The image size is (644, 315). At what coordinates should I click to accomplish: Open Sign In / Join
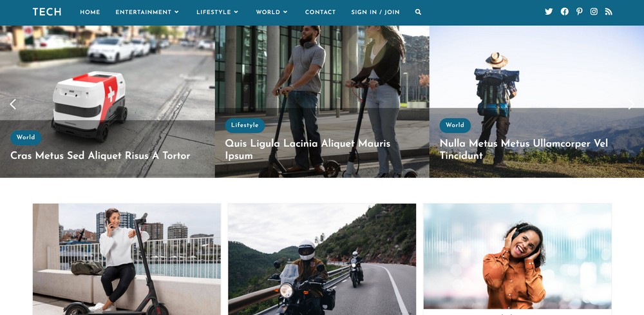(x=375, y=12)
